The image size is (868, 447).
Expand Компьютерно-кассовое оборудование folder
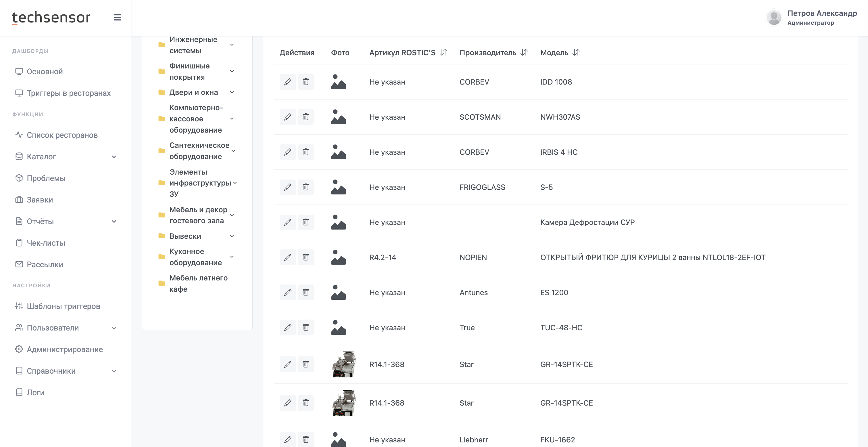(x=232, y=119)
